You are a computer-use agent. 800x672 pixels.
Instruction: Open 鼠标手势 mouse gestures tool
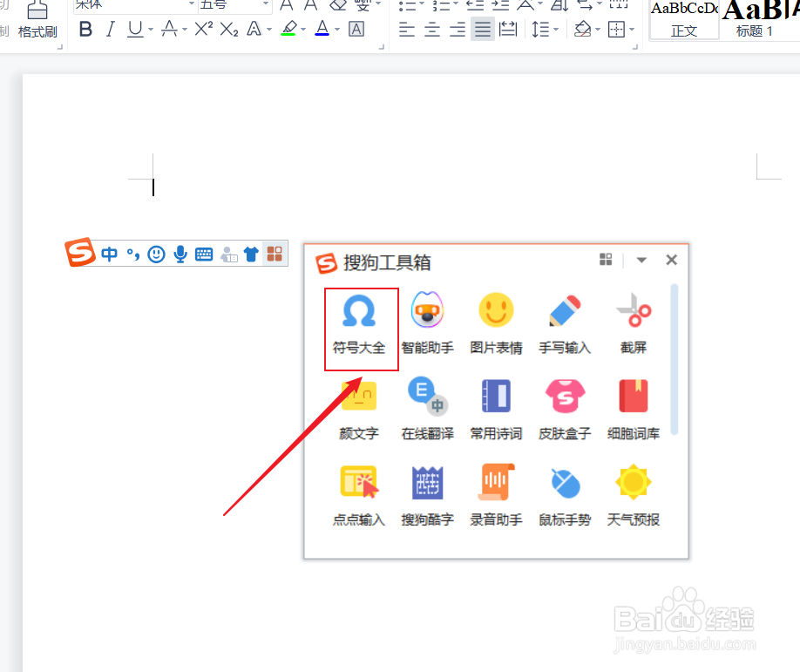(x=565, y=496)
